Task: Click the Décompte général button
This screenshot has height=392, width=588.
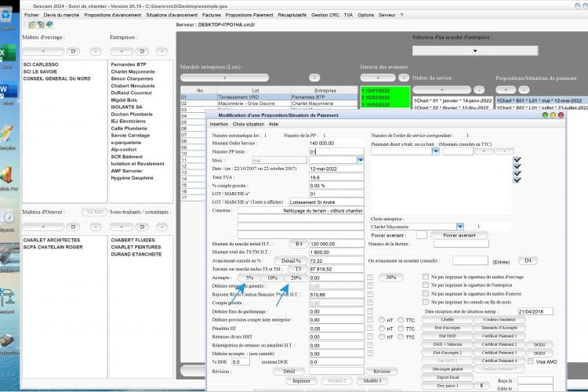Action: (x=448, y=369)
